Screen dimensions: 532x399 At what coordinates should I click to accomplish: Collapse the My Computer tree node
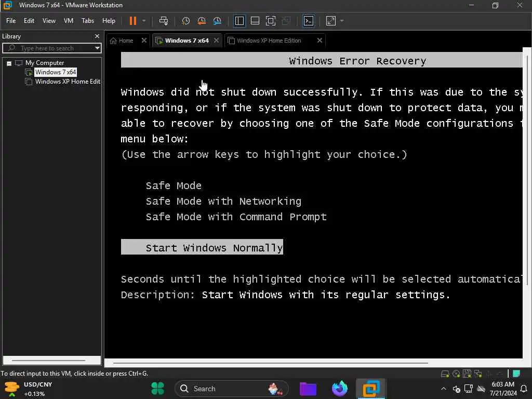[x=9, y=63]
